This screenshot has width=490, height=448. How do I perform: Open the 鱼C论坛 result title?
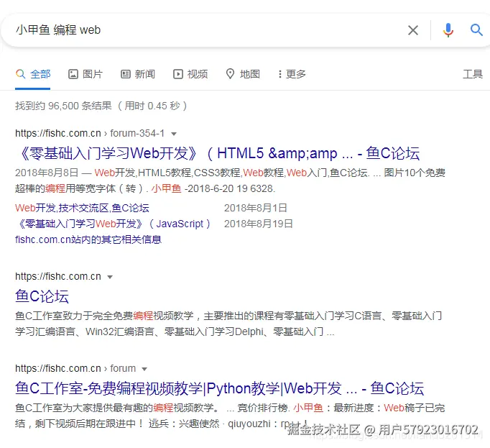click(42, 296)
